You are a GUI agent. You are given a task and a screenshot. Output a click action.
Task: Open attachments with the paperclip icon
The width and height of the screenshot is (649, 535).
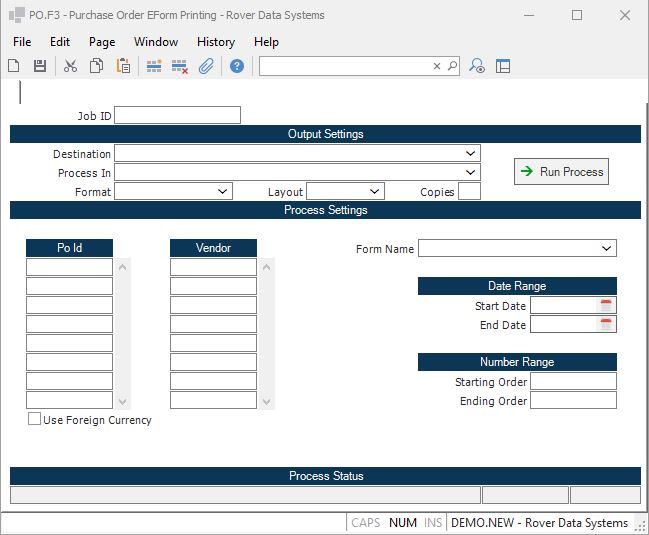tap(206, 66)
